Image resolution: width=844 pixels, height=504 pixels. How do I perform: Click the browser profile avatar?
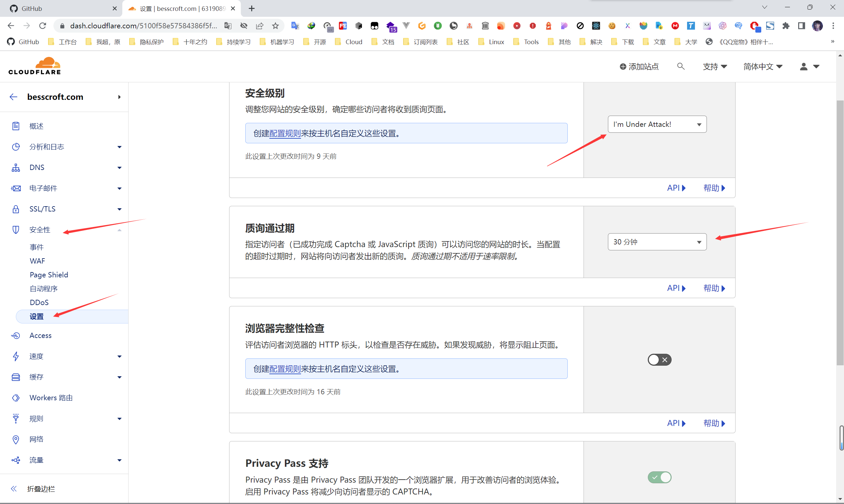coord(817,26)
